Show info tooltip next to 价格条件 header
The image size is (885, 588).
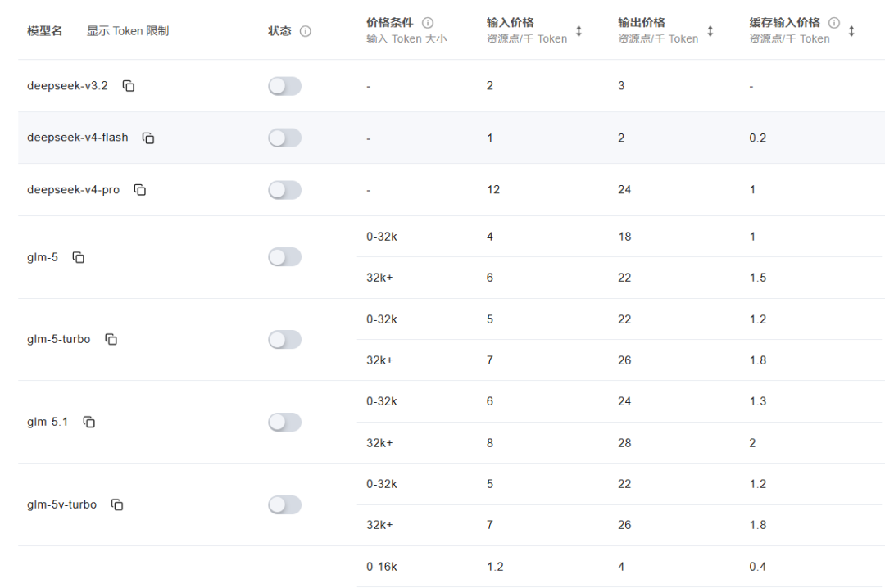point(428,23)
